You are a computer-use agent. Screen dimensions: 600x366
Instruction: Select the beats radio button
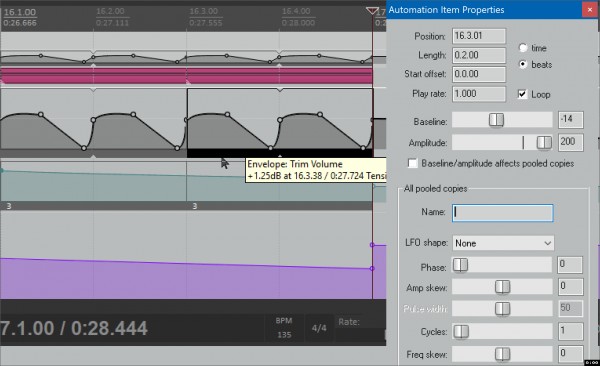coord(523,64)
